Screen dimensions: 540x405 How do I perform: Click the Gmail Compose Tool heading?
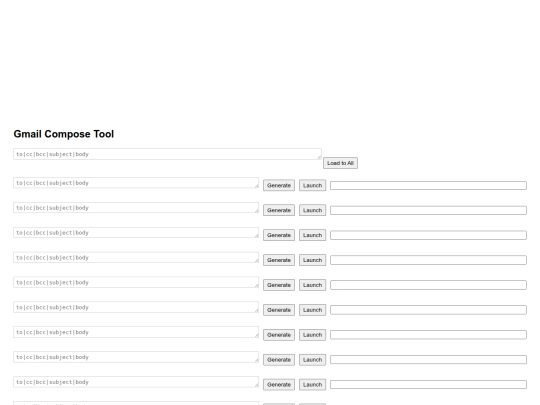click(x=64, y=134)
